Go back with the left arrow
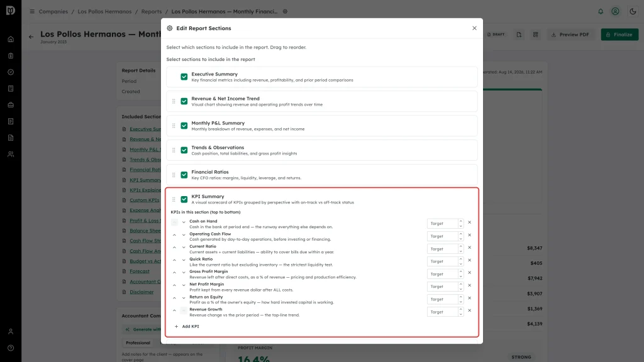The height and width of the screenshot is (362, 644). click(x=31, y=37)
